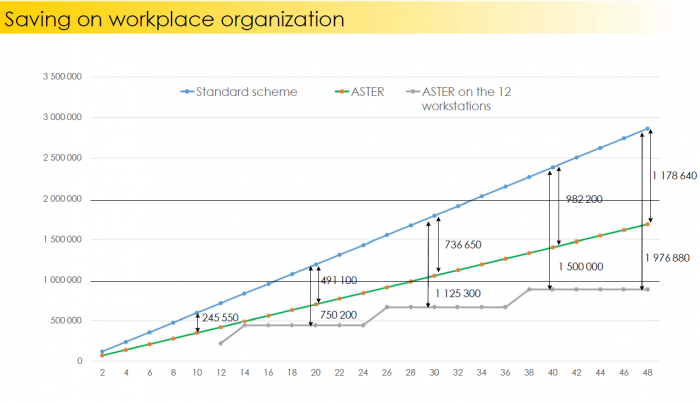Click the blue data point at 2
The width and height of the screenshot is (700, 403).
(102, 352)
